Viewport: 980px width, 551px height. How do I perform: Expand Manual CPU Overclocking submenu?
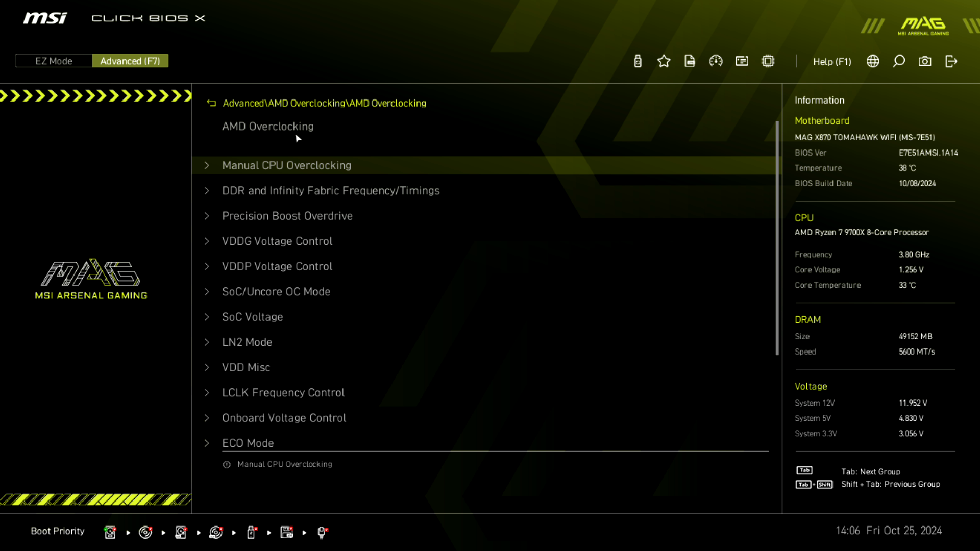[x=286, y=165]
